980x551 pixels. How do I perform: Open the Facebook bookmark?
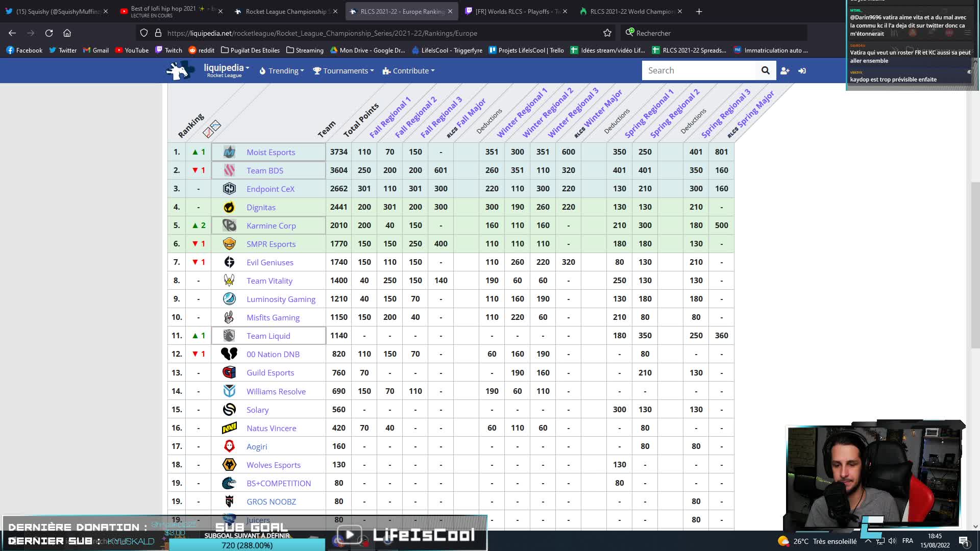(24, 50)
